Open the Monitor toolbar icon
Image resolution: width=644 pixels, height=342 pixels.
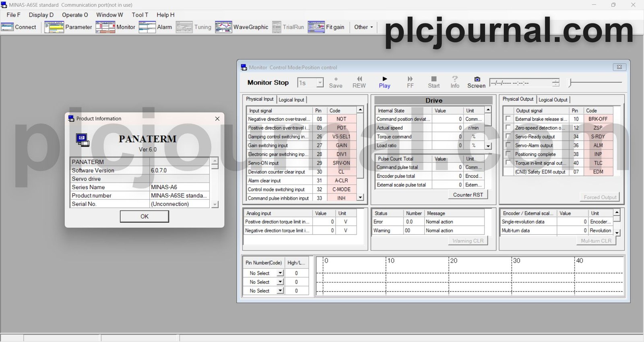point(105,27)
